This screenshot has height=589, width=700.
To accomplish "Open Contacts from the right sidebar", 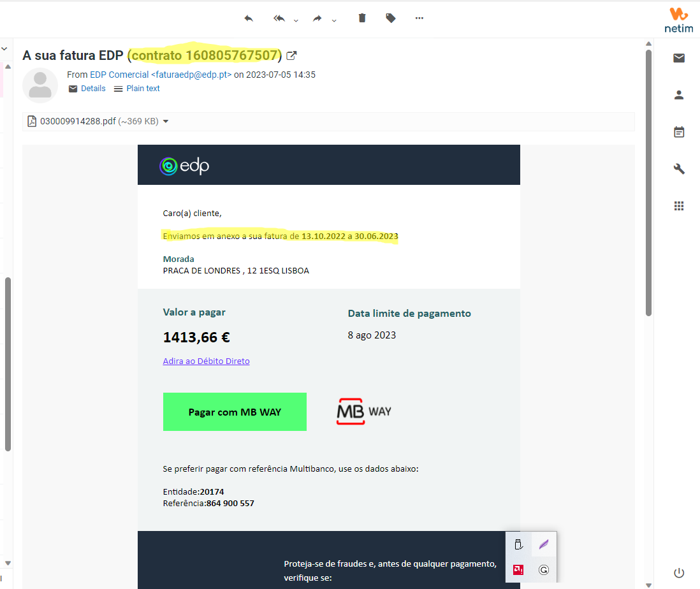I will click(678, 94).
